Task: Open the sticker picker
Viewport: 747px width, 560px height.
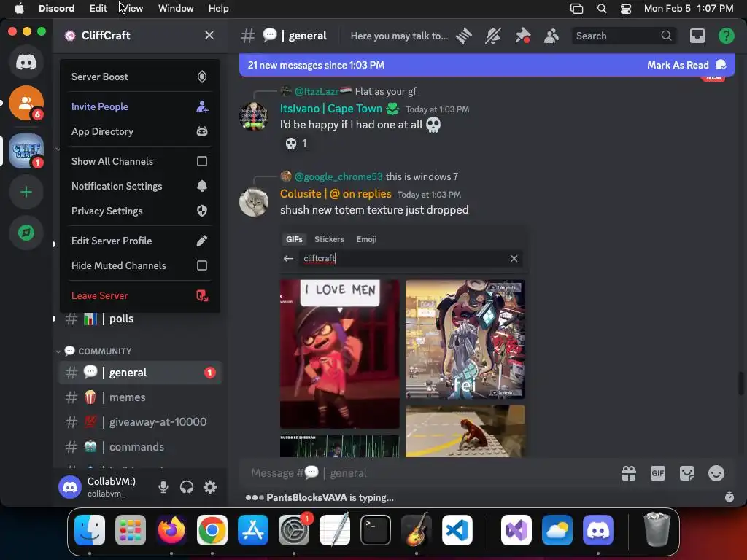Action: (x=686, y=473)
